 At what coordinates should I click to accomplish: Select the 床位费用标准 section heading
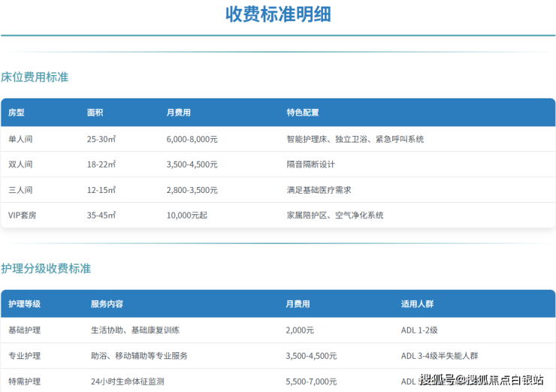35,77
